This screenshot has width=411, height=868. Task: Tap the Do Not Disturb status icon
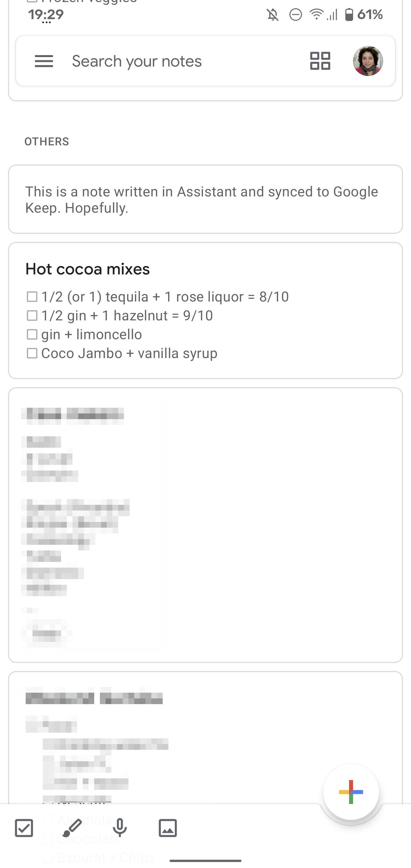[295, 14]
